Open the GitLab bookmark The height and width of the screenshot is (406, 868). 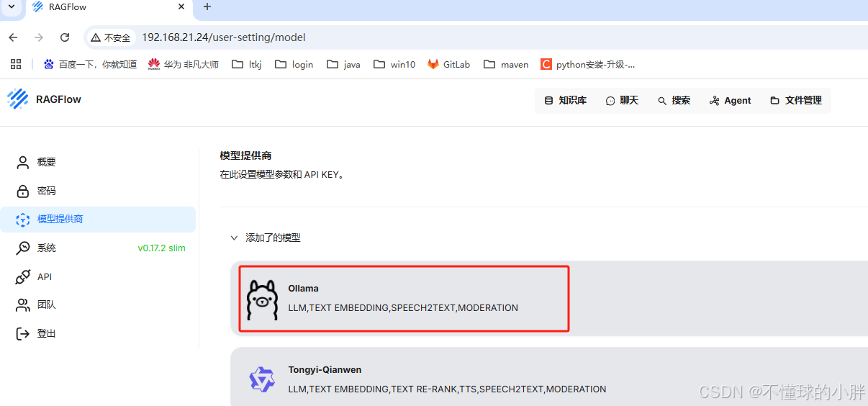coord(448,64)
